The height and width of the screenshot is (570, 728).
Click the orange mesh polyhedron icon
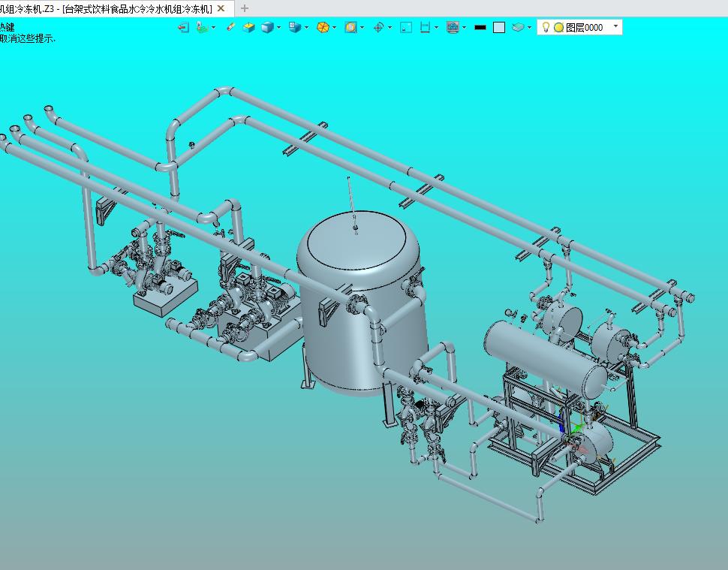[323, 27]
